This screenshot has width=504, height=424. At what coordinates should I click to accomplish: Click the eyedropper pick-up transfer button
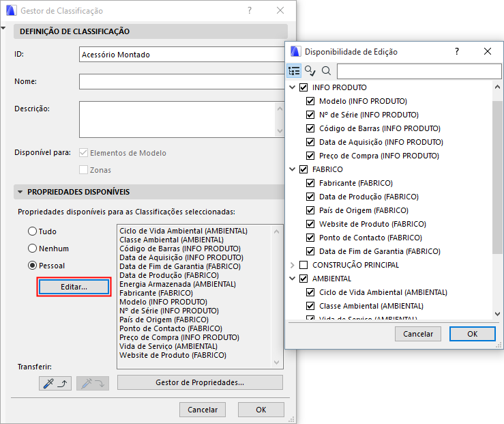55,383
